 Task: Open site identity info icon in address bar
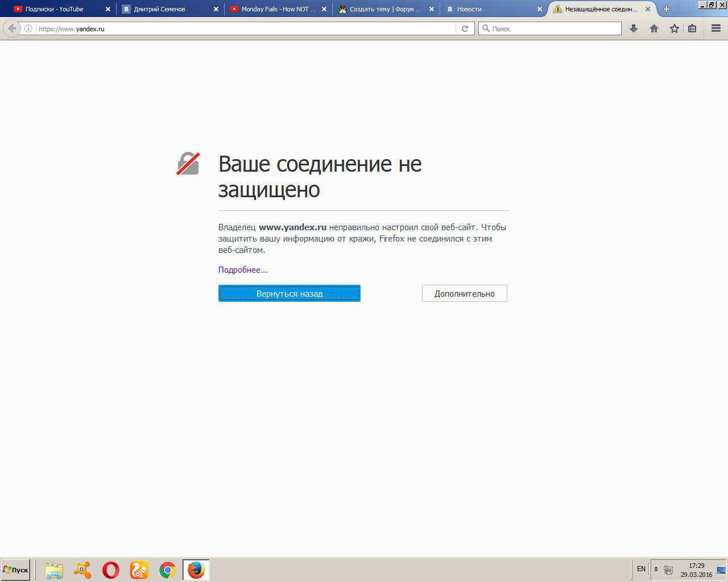[x=28, y=28]
